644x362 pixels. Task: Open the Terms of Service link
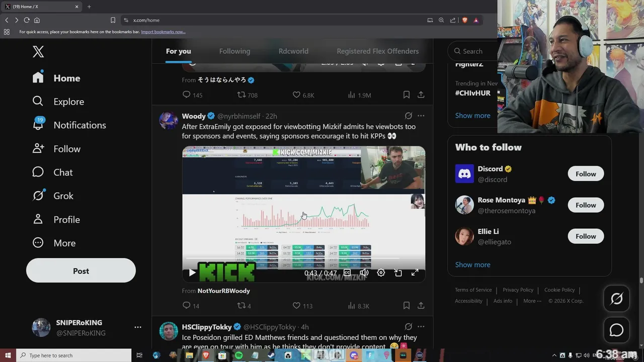click(473, 290)
